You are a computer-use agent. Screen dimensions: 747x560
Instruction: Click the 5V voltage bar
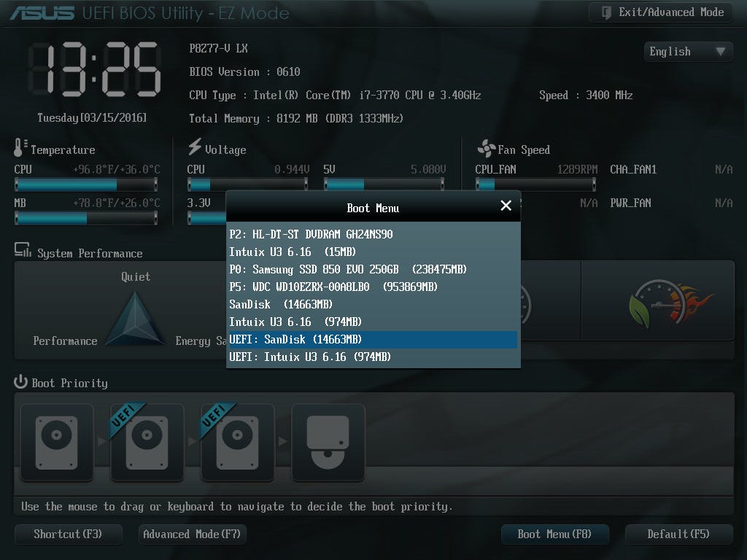tap(384, 184)
